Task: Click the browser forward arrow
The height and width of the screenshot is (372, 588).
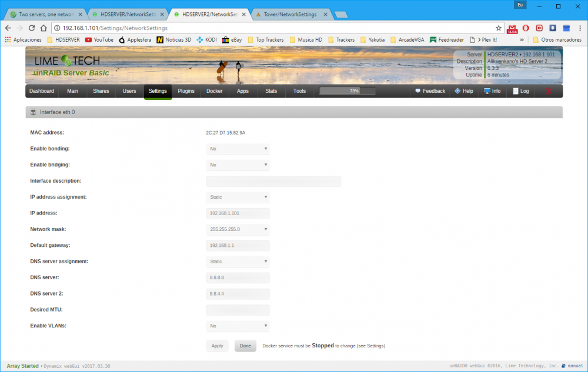Action: tap(20, 28)
